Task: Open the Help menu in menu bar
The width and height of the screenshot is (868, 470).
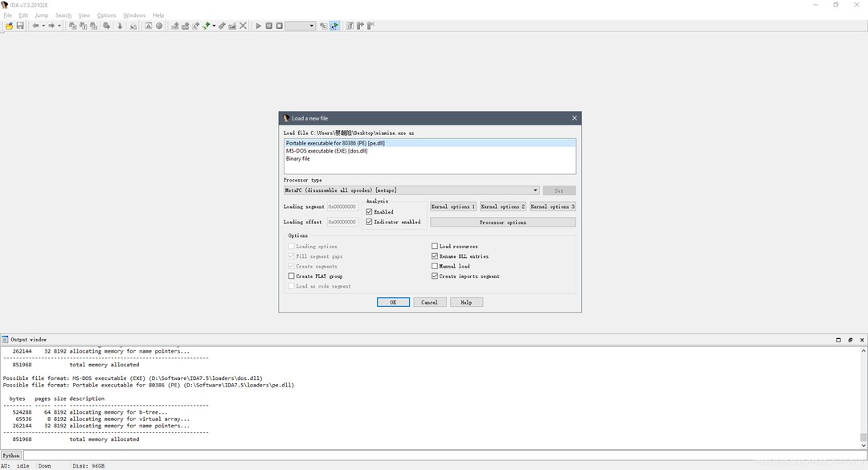Action: [x=158, y=15]
